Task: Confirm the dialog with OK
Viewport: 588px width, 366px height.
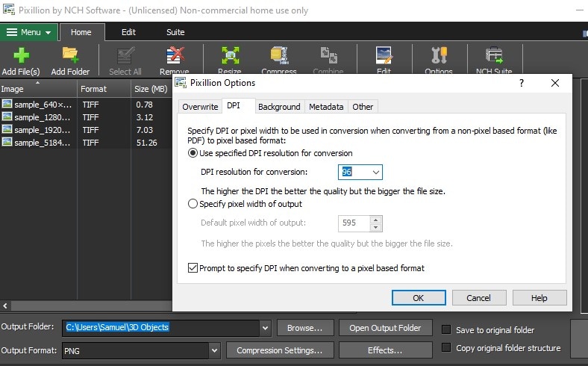Action: point(419,298)
